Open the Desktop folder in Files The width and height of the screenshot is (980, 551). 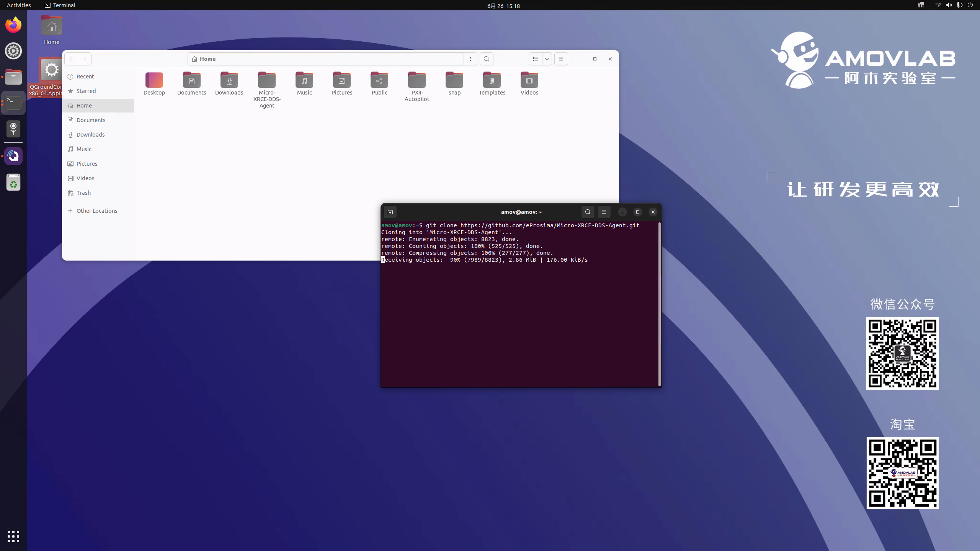(x=154, y=84)
